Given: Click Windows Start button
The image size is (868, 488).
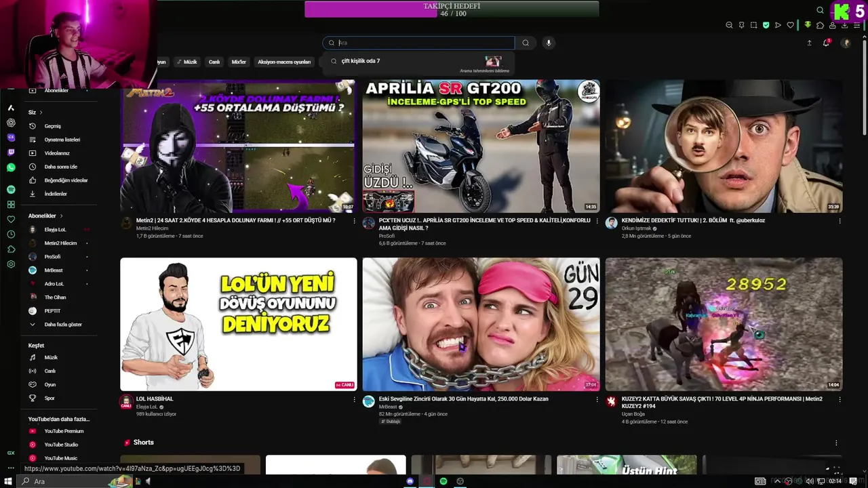Looking at the screenshot, I should 8,481.
